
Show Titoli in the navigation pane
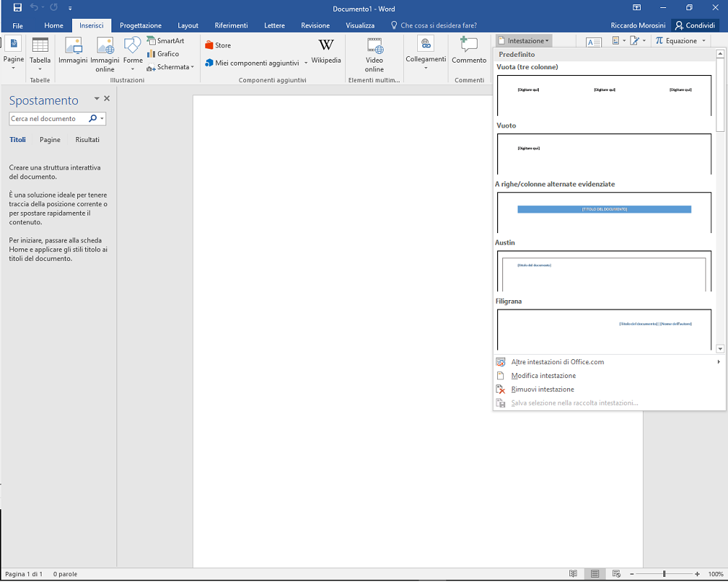coord(17,139)
